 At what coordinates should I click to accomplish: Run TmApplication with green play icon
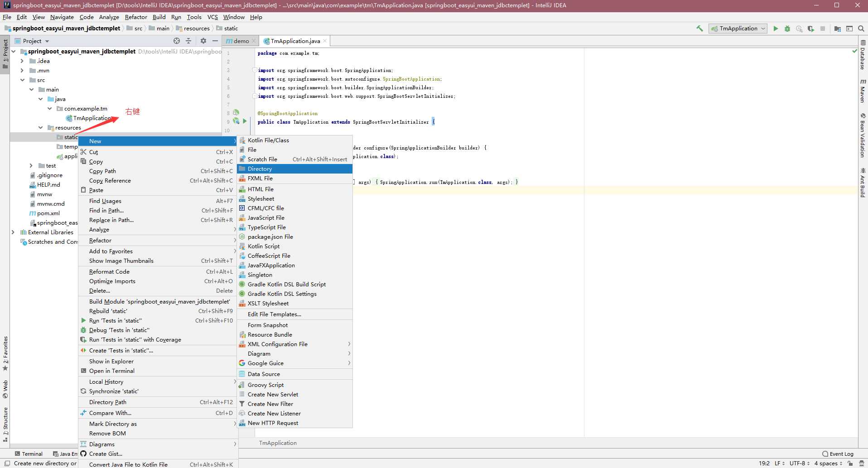coord(776,29)
